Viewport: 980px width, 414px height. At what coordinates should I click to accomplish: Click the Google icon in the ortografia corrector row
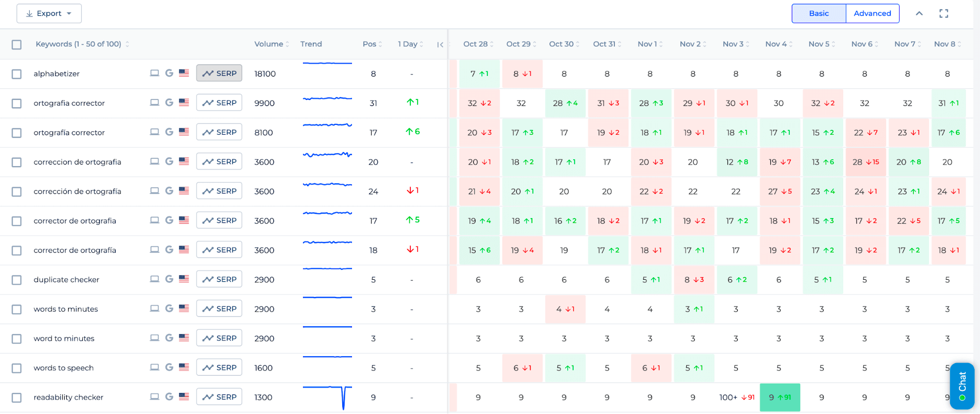tap(169, 102)
